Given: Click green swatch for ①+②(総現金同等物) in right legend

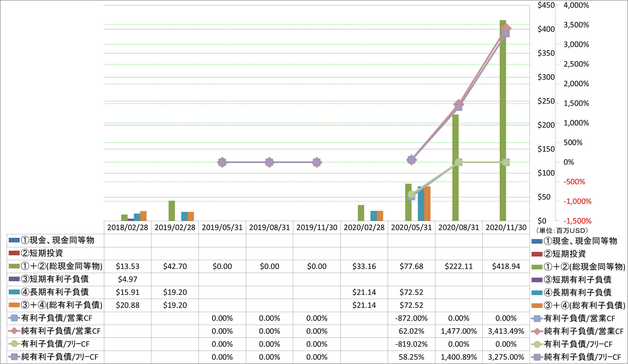Looking at the screenshot, I should pos(537,267).
